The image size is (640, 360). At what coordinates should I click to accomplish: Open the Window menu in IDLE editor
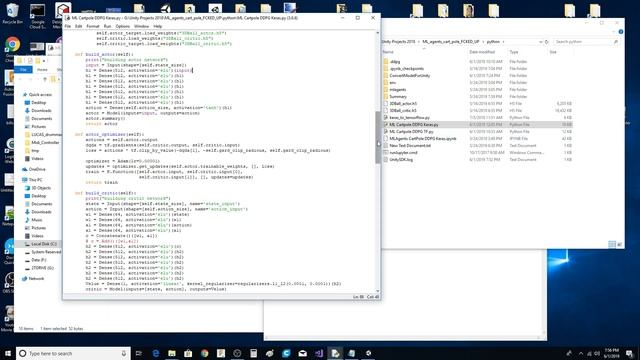click(x=141, y=26)
